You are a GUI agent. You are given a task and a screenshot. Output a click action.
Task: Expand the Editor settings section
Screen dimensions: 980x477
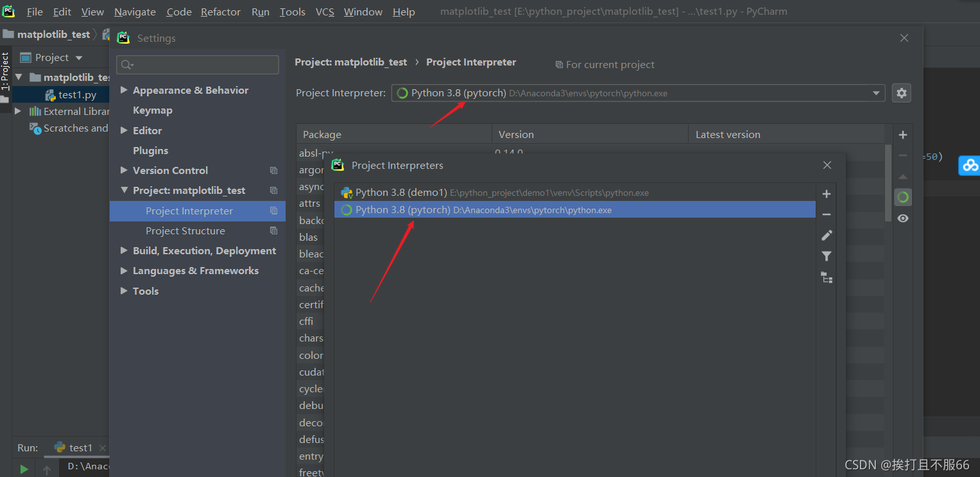point(124,130)
